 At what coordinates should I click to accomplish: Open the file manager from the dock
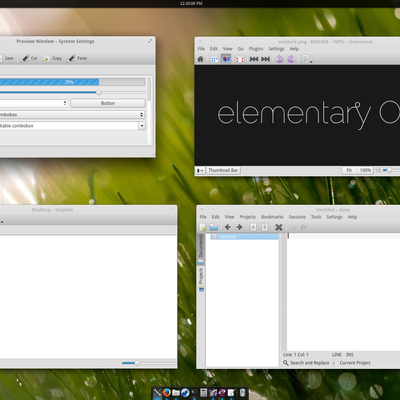pyautogui.click(x=176, y=393)
